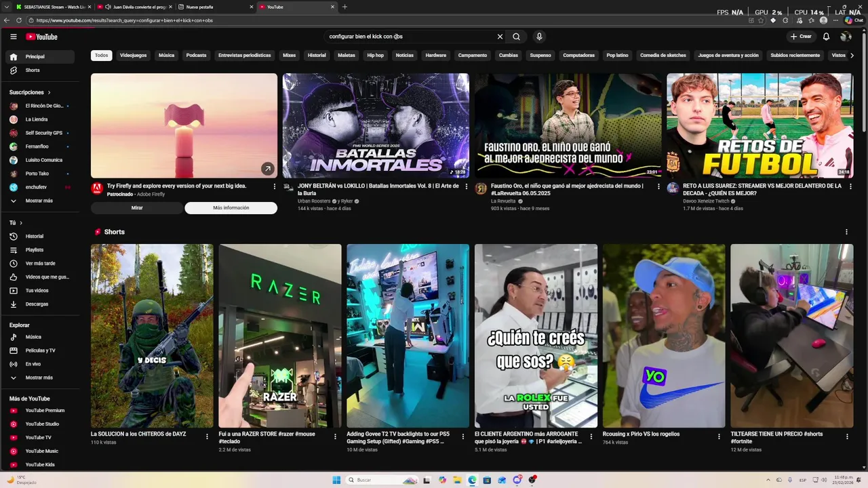
Task: Explore Música in sidebar
Action: coord(41,337)
